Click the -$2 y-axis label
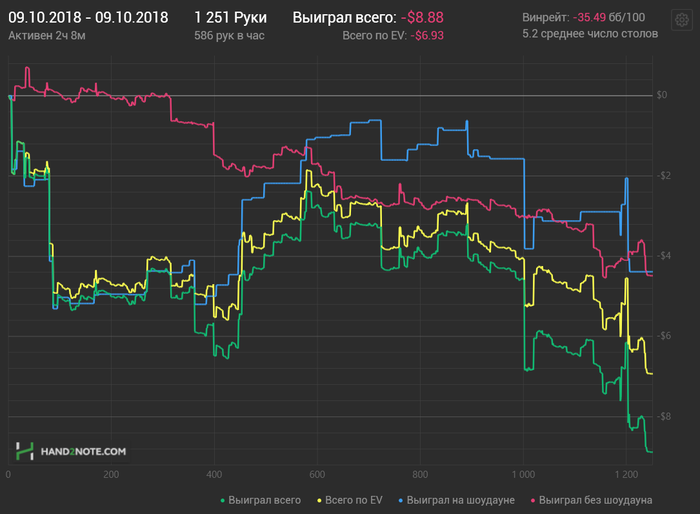The height and width of the screenshot is (514, 700). click(x=664, y=176)
